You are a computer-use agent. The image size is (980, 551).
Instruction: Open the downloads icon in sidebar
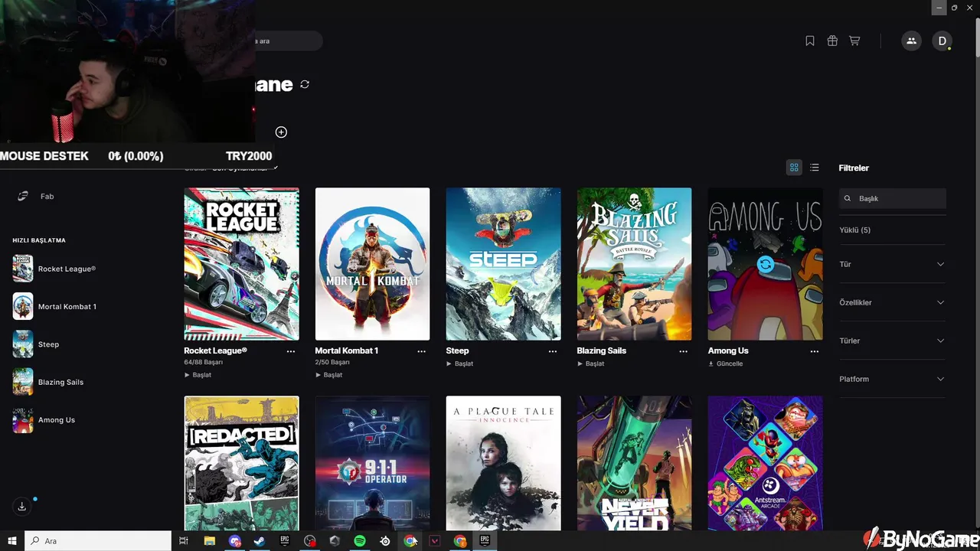(22, 507)
